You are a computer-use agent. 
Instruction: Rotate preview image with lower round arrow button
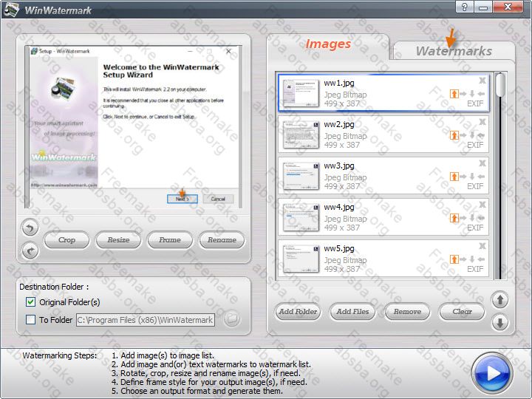pos(30,251)
